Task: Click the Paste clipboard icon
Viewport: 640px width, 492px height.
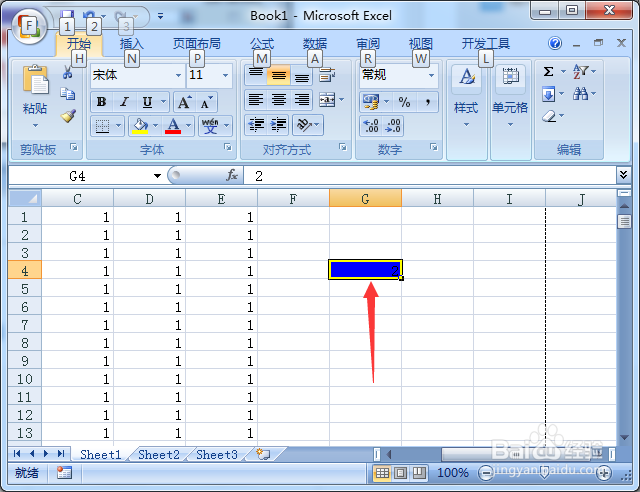Action: [x=36, y=80]
